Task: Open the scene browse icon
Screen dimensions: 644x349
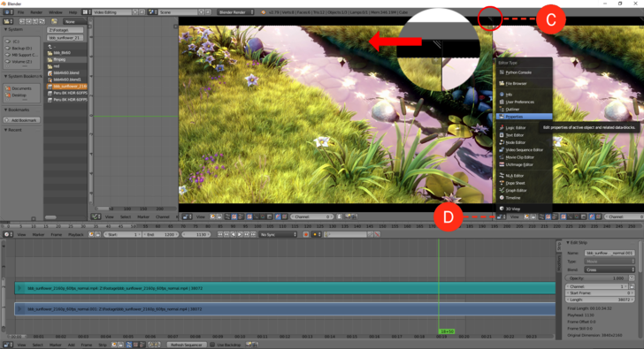Action: (152, 12)
